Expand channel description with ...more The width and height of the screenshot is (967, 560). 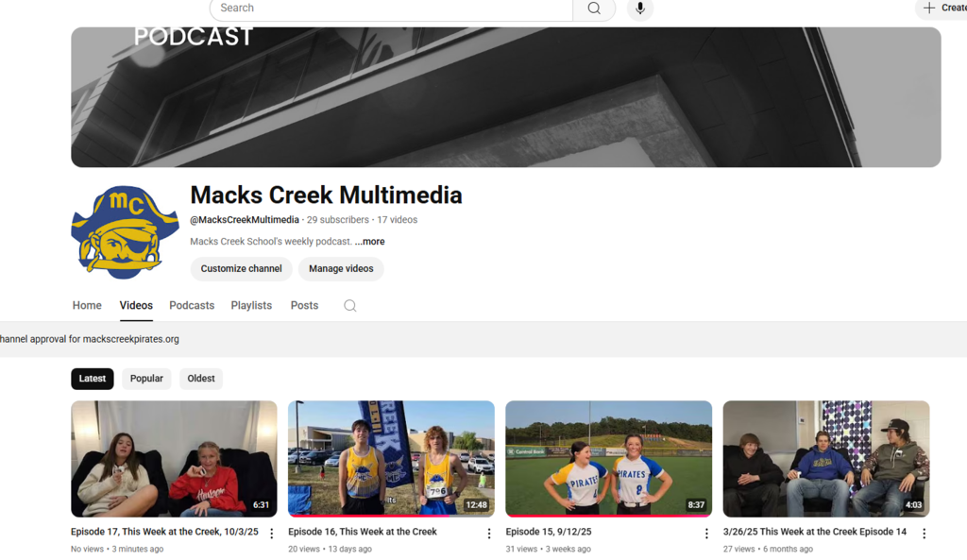point(370,242)
